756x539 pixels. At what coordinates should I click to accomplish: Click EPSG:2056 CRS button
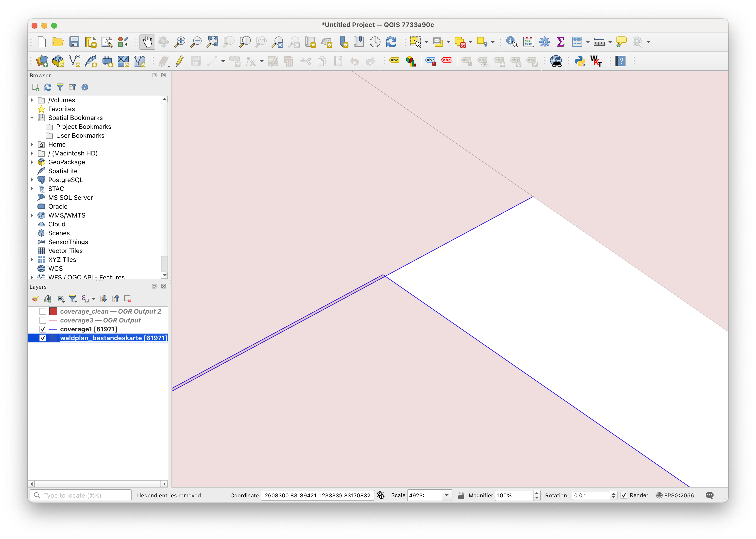(x=675, y=495)
